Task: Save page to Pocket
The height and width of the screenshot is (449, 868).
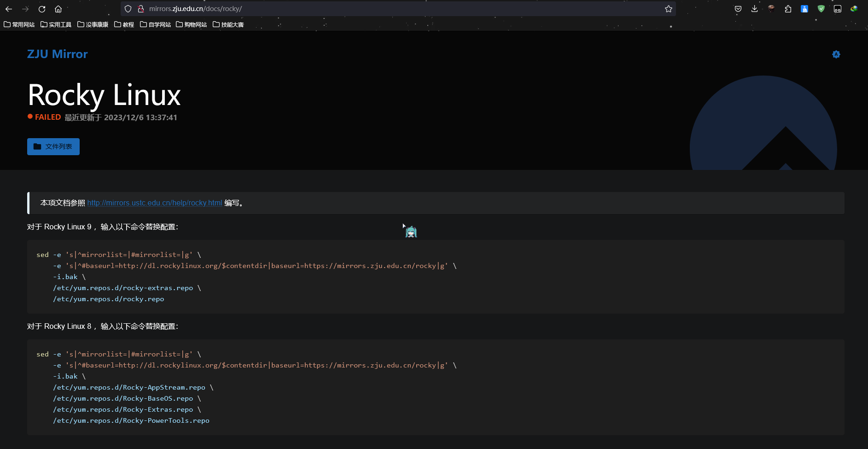Action: click(x=738, y=9)
